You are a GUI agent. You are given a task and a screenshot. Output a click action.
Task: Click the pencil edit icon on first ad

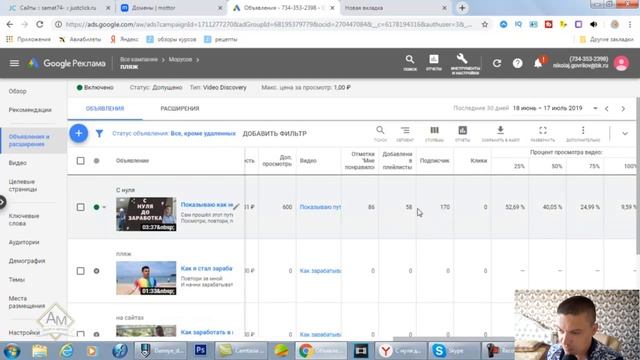point(236,207)
